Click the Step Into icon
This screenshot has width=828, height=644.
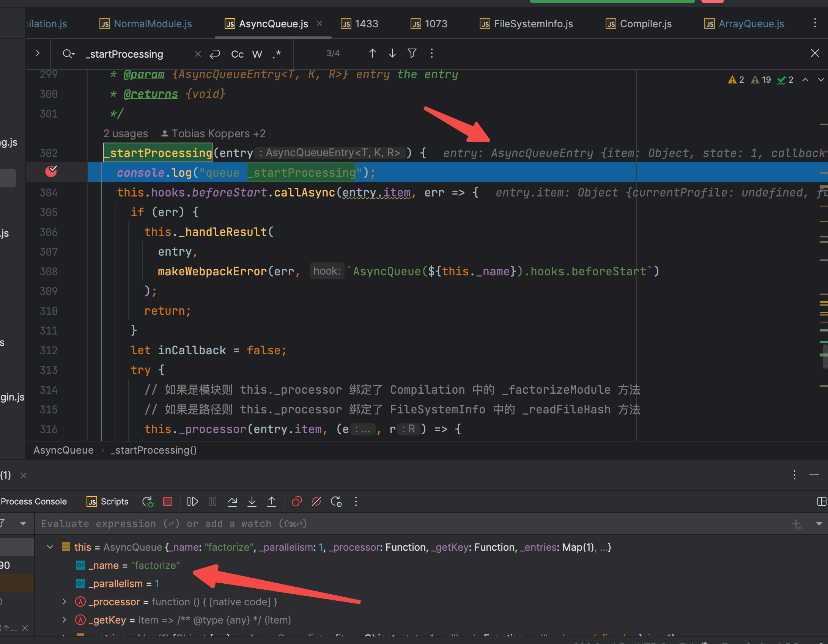[x=252, y=501]
